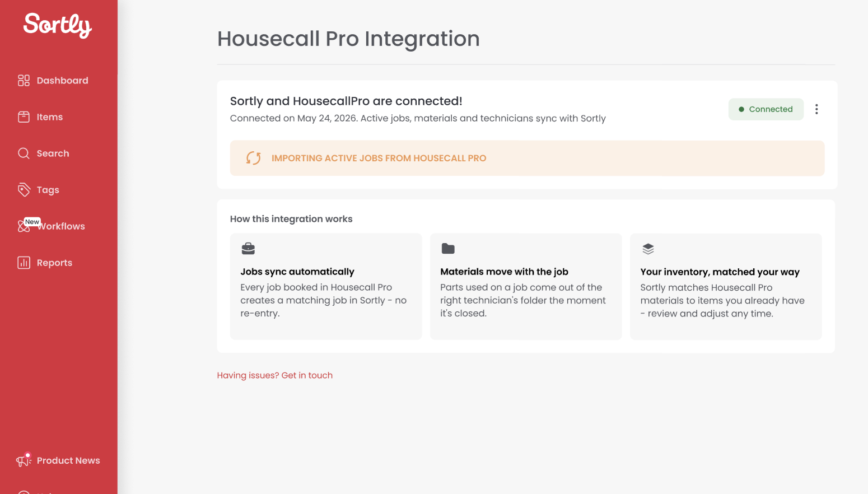This screenshot has height=494, width=868.
Task: Go to Dashboard in sidebar
Action: click(x=63, y=81)
